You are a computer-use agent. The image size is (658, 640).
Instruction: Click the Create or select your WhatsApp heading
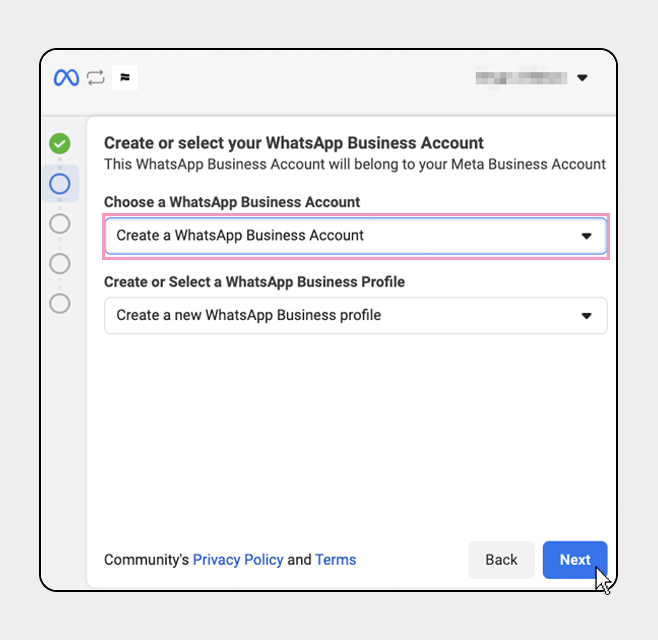[294, 143]
